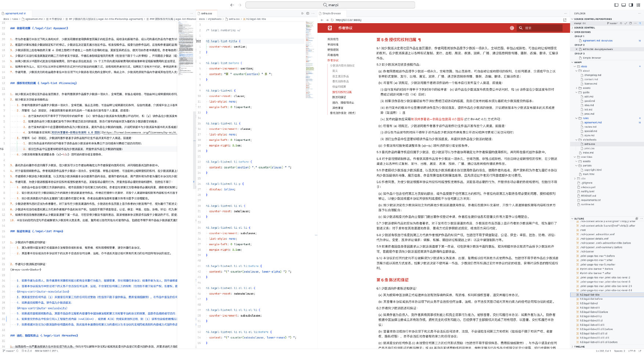Click Simple Browser back navigation arrow
Viewport: 644px width, 353px height.
pyautogui.click(x=322, y=20)
